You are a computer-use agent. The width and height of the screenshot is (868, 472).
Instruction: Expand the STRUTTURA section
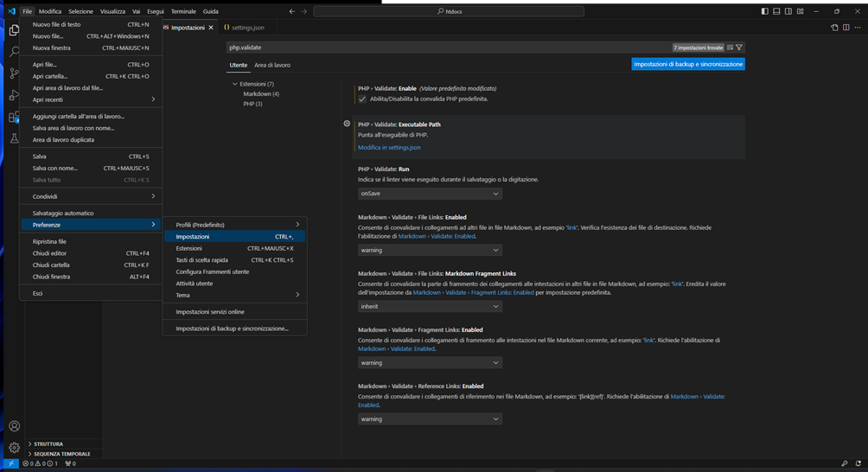[64, 443]
